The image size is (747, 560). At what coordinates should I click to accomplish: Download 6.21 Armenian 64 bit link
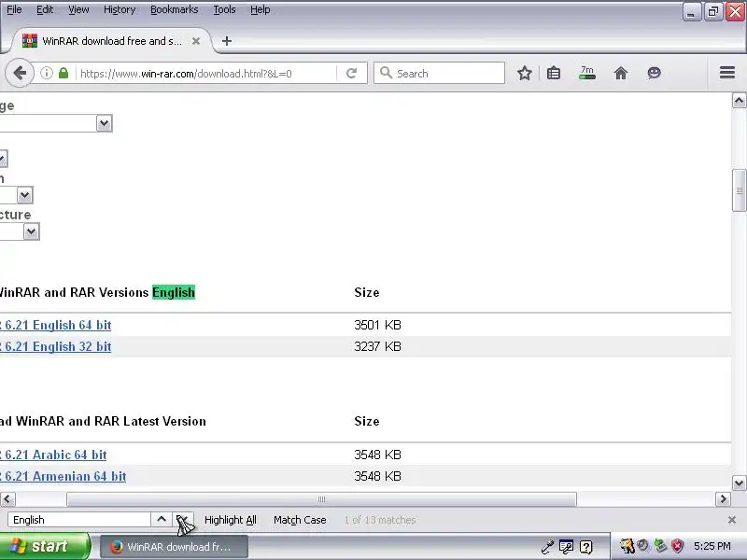click(63, 476)
